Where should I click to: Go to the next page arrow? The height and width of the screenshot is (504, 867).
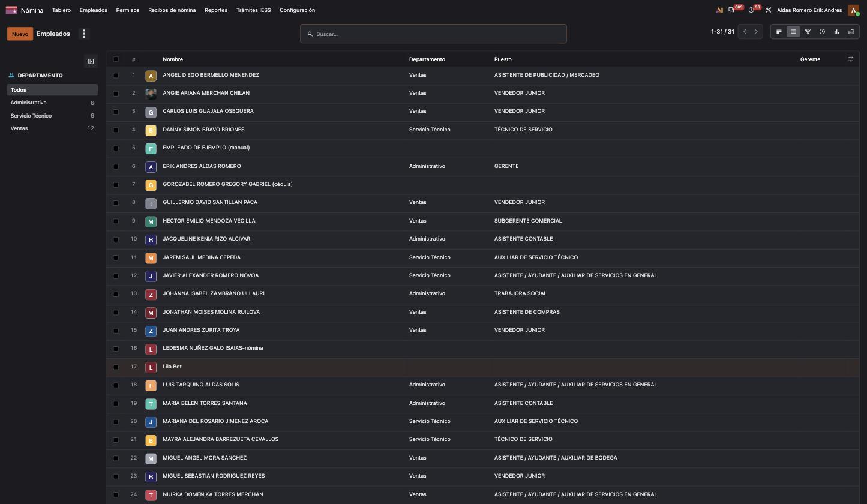tap(756, 32)
